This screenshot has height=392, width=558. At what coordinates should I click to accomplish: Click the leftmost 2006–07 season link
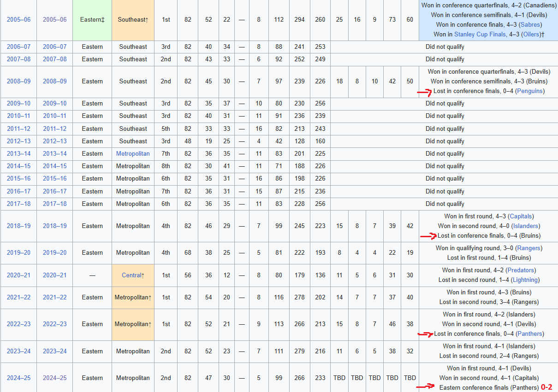(x=18, y=47)
